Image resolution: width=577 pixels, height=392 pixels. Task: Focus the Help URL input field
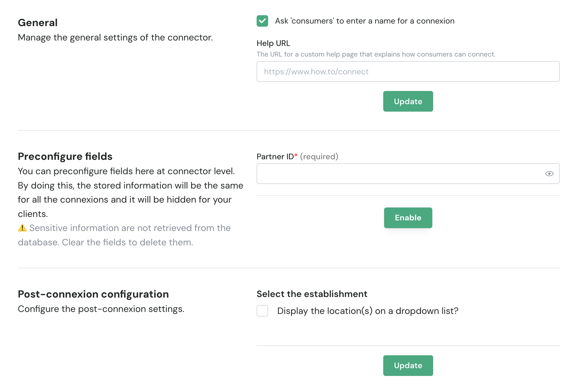click(x=408, y=71)
